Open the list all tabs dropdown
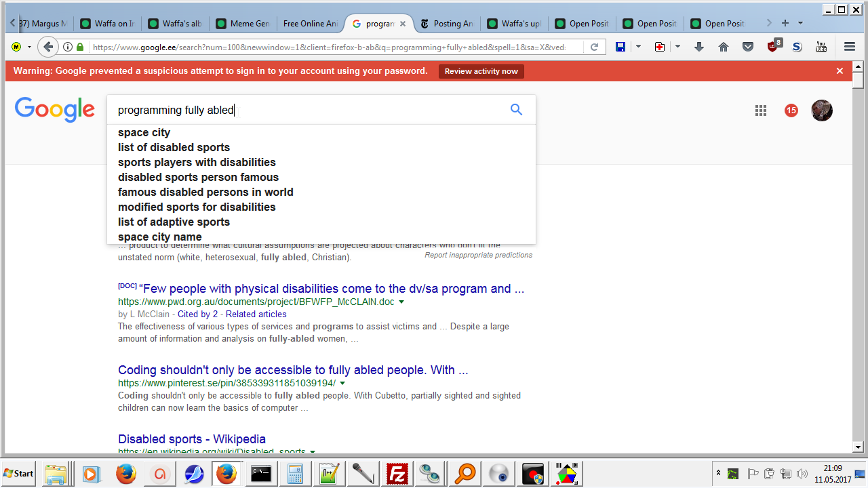This screenshot has height=488, width=868. (x=801, y=23)
